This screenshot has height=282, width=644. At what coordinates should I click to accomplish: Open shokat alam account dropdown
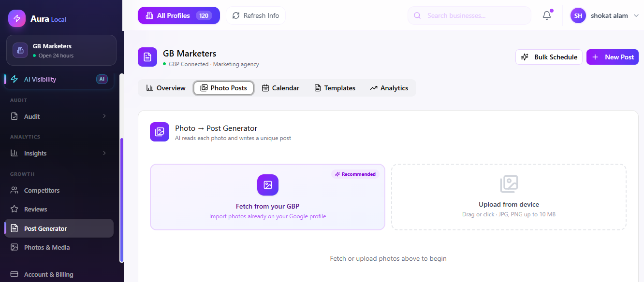point(606,15)
